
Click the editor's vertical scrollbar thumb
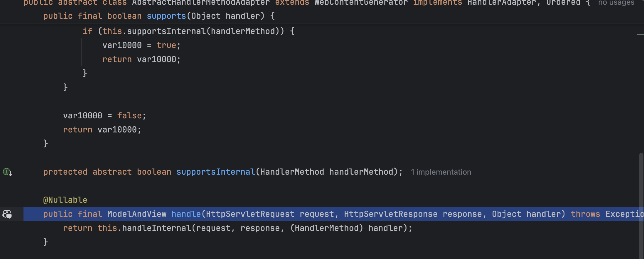641,205
